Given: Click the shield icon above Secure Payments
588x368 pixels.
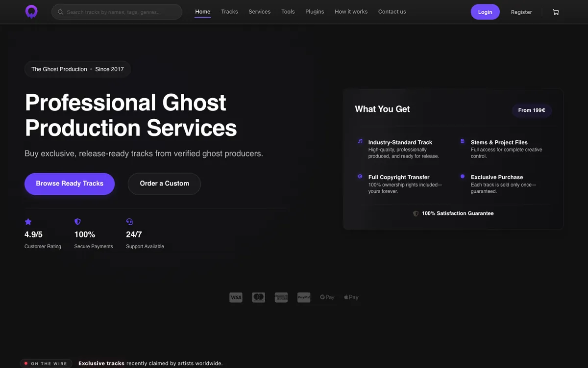Looking at the screenshot, I should click(x=77, y=222).
